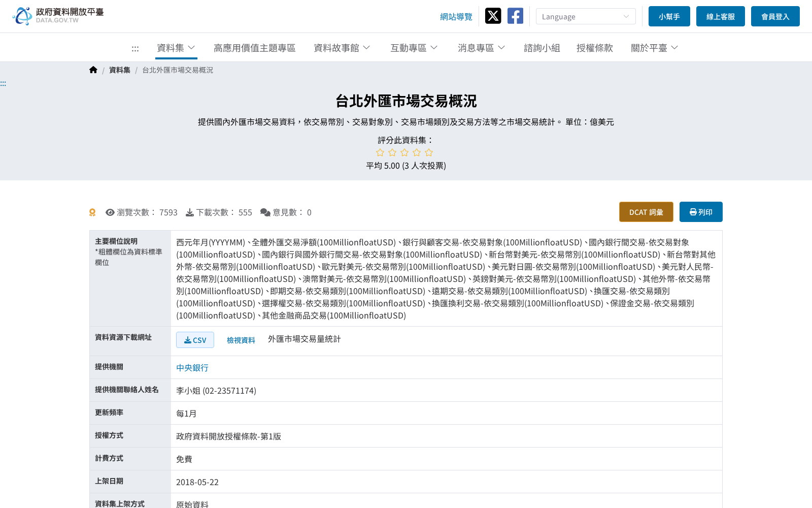Image resolution: width=812 pixels, height=508 pixels.
Task: Expand the 互動專區 menu
Action: 414,48
